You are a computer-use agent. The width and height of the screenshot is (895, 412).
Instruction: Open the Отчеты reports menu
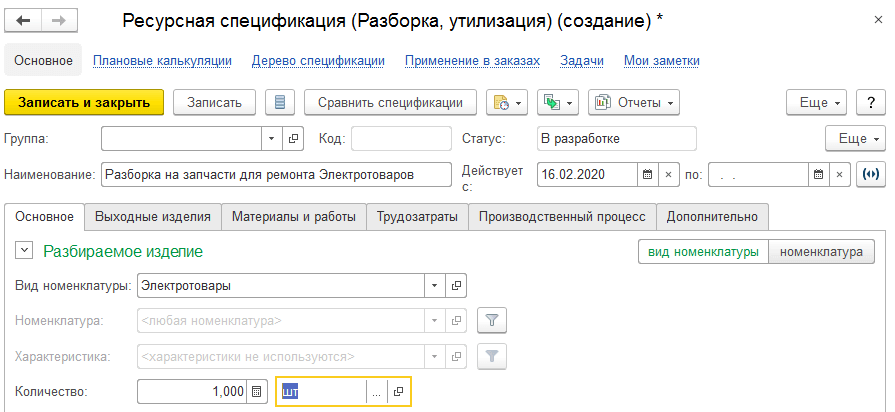click(x=634, y=103)
